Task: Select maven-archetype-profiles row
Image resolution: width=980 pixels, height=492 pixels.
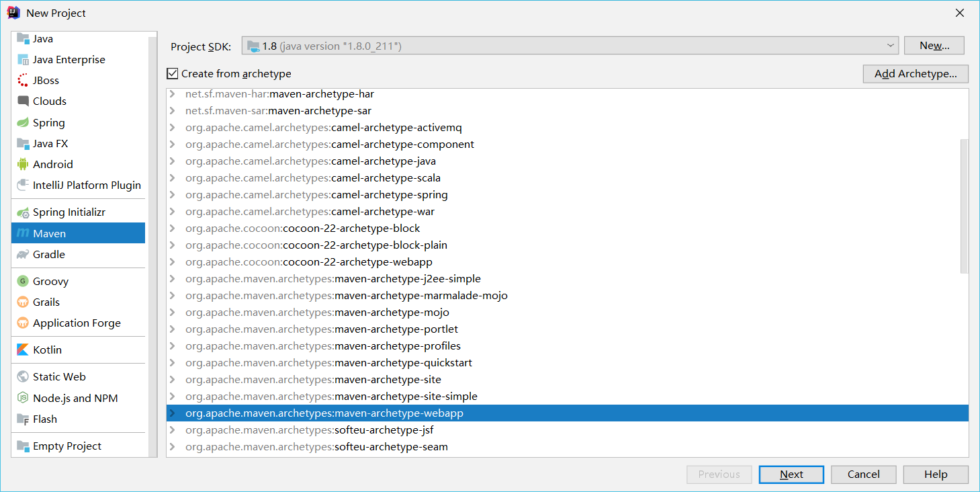Action: coord(568,346)
